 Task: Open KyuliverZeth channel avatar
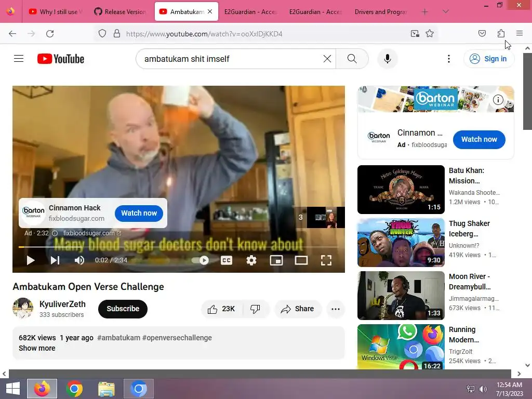click(23, 309)
